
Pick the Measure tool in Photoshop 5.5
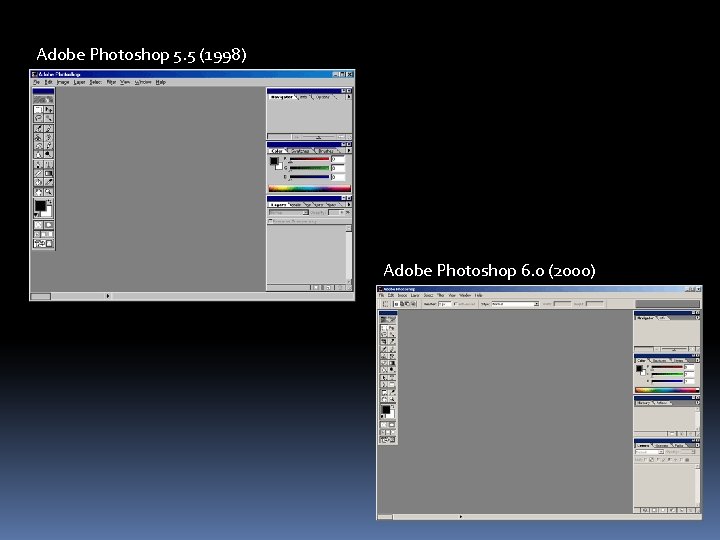point(38,173)
